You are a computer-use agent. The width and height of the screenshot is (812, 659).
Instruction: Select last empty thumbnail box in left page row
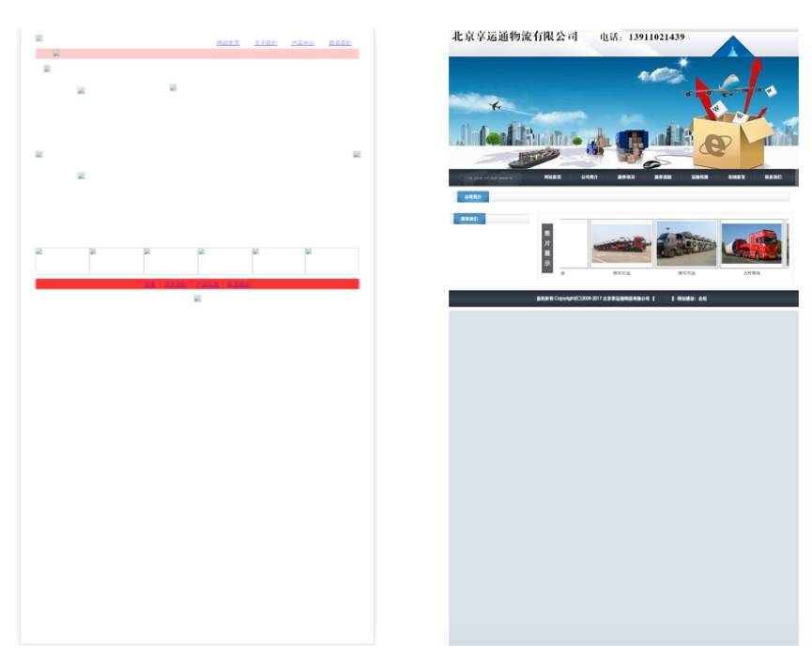click(331, 261)
